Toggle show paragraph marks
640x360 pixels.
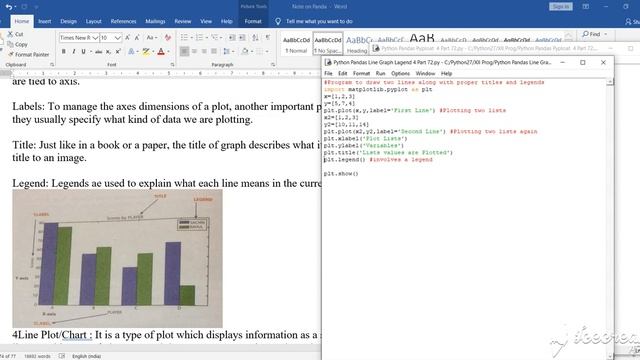tap(268, 38)
